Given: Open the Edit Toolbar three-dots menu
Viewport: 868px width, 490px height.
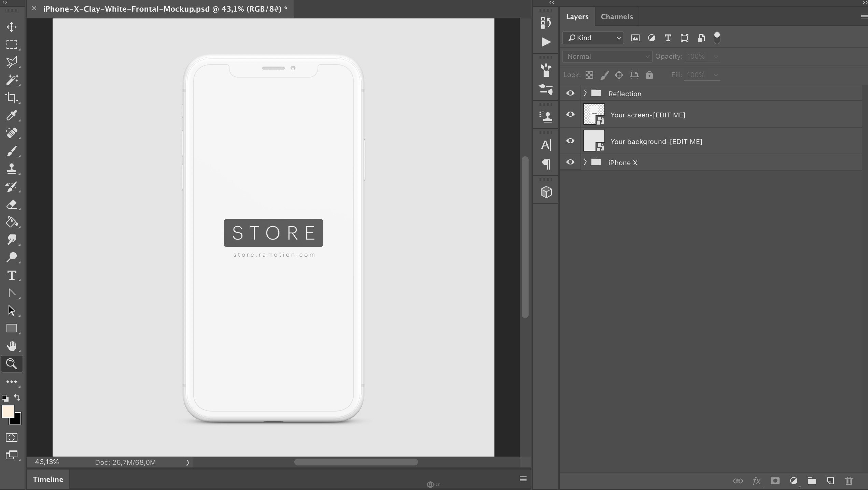Looking at the screenshot, I should (12, 382).
